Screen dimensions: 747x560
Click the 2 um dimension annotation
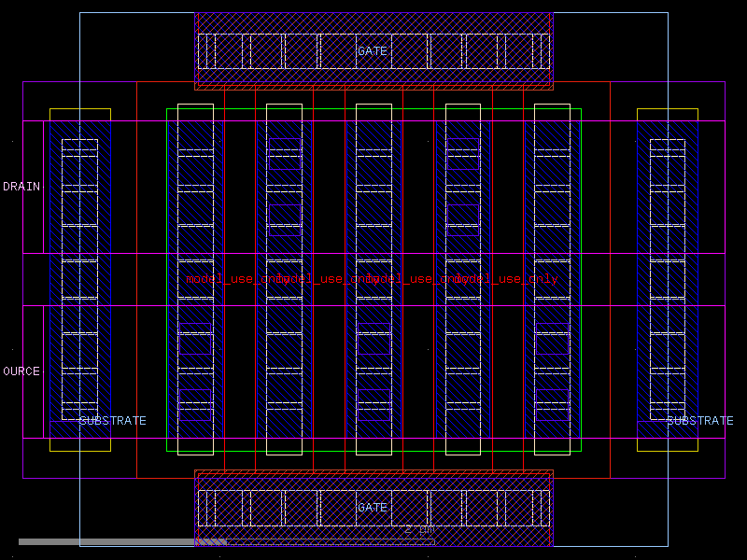(418, 528)
